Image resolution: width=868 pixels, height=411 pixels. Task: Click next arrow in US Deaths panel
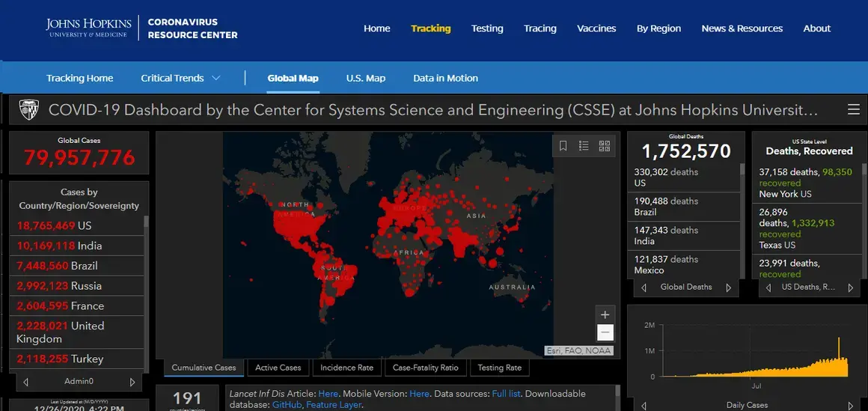pos(850,287)
